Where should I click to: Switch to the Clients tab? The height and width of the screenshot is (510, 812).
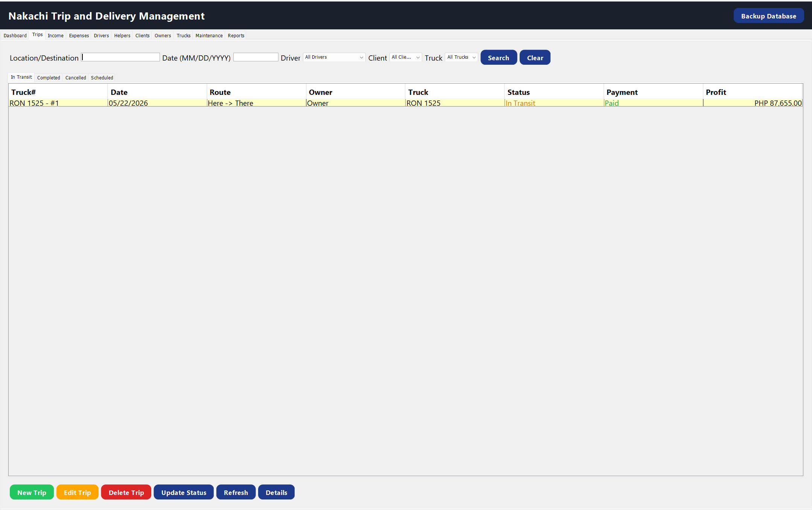point(143,35)
